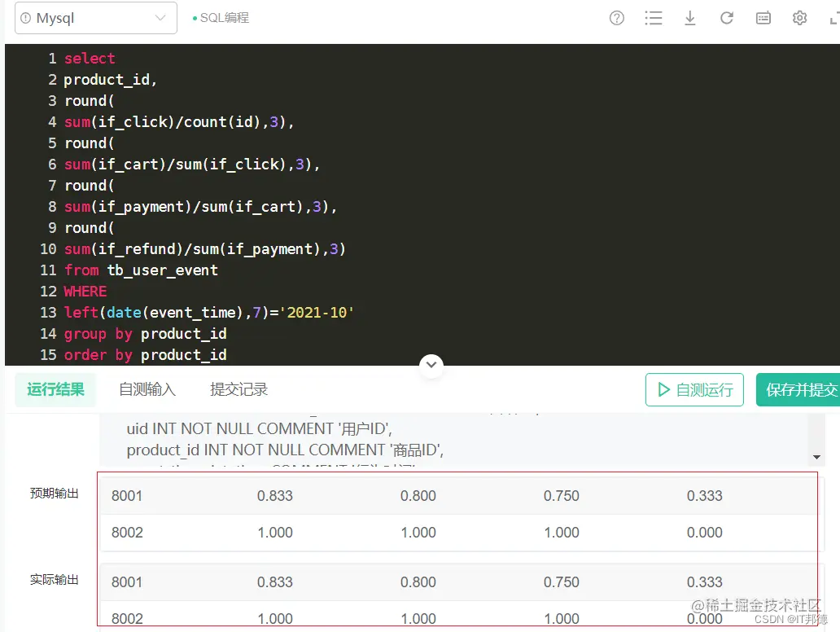The height and width of the screenshot is (632, 840).
Task: Click the SQL编程 label
Action: pyautogui.click(x=225, y=18)
